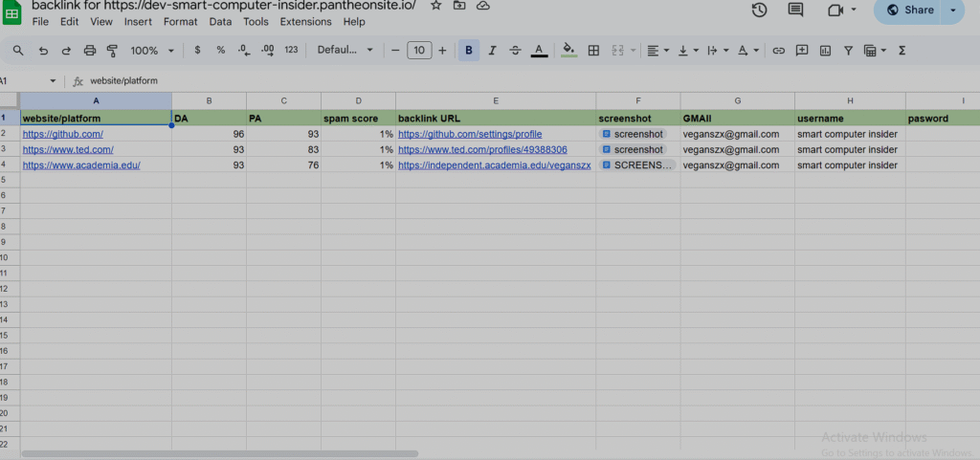Open the Borders tool
This screenshot has height=460, width=980.
(x=593, y=51)
